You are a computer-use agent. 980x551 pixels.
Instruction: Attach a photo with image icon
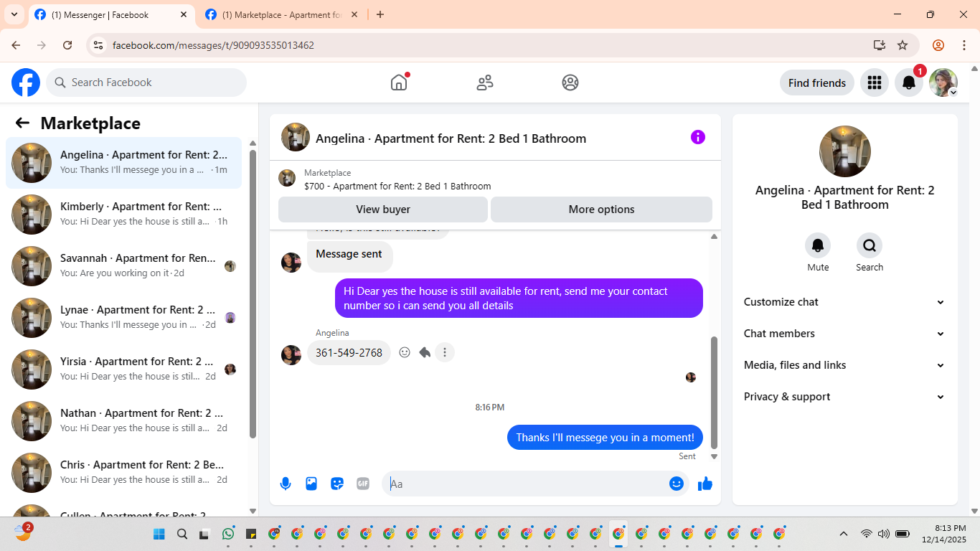coord(311,484)
